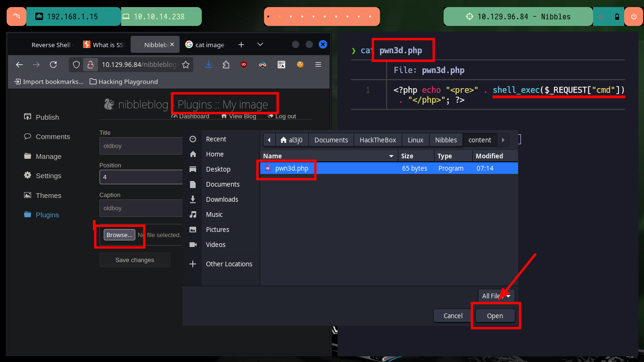Click the Dashboard link
The width and height of the screenshot is (644, 362).
pyautogui.click(x=190, y=116)
